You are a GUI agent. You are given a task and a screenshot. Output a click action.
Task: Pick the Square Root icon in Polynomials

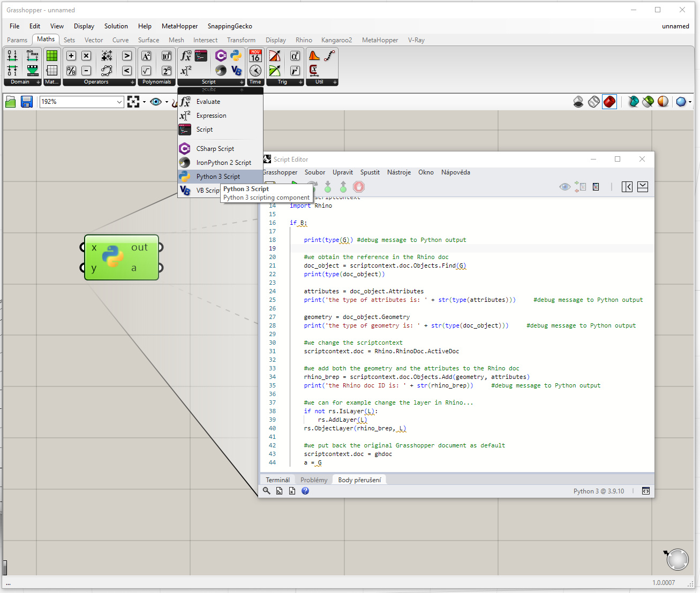coord(146,71)
